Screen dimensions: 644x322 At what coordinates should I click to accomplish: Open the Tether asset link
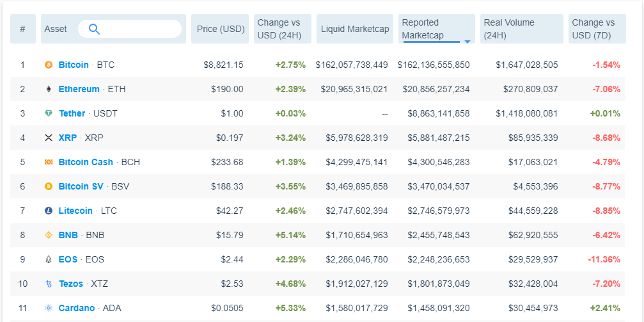pos(72,113)
